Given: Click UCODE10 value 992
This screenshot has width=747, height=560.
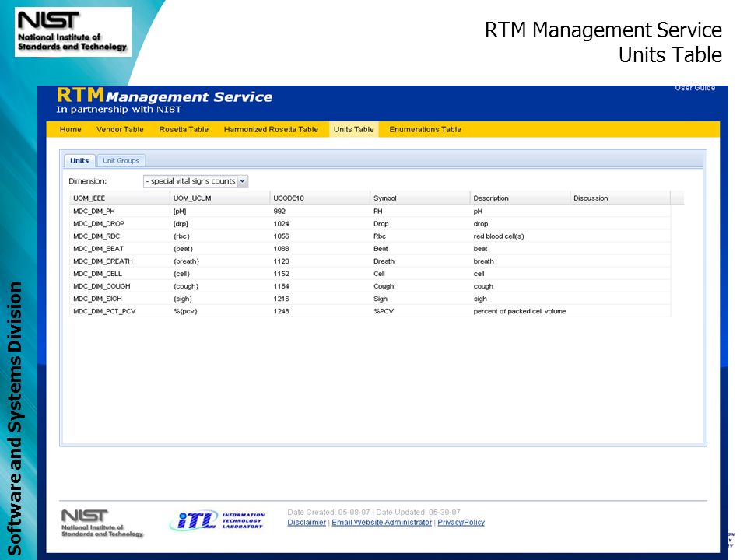Looking at the screenshot, I should (x=279, y=212).
